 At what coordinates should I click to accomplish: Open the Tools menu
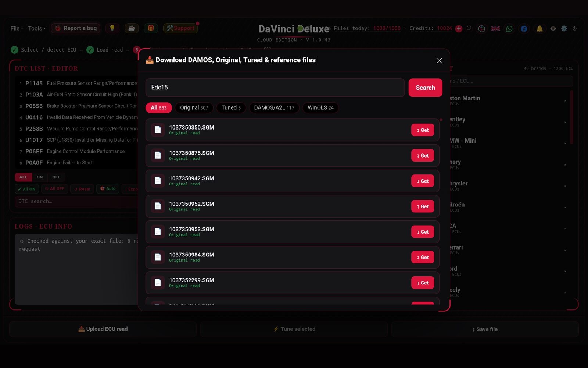(x=37, y=28)
